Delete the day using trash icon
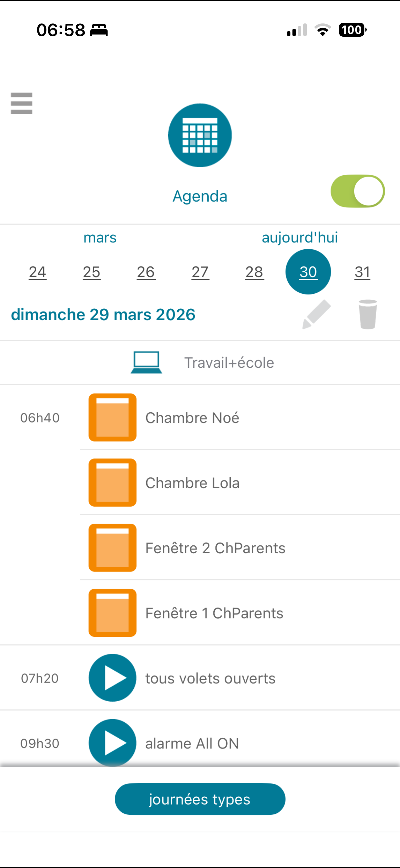 [367, 314]
